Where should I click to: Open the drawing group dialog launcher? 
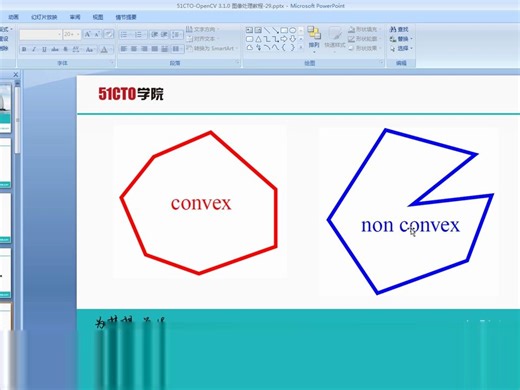tap(381, 62)
